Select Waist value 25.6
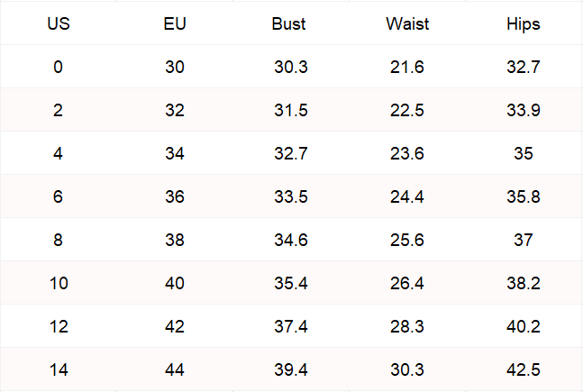 pos(407,240)
